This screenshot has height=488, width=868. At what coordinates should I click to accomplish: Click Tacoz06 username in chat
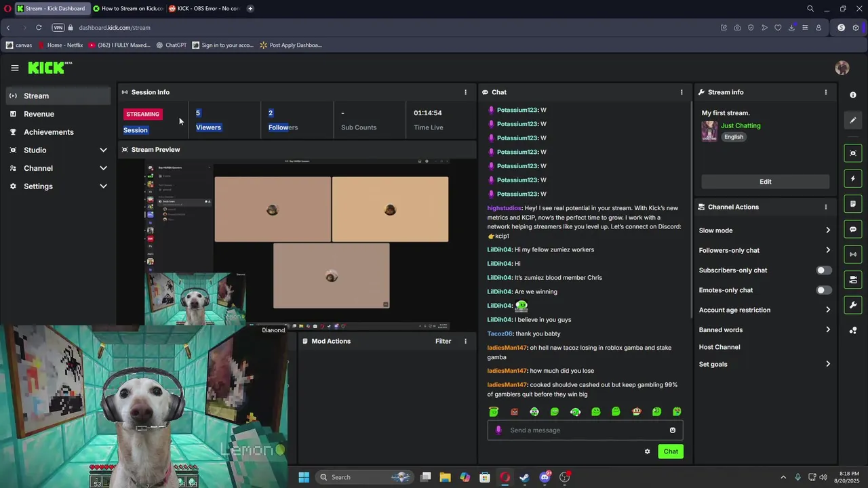coord(500,333)
